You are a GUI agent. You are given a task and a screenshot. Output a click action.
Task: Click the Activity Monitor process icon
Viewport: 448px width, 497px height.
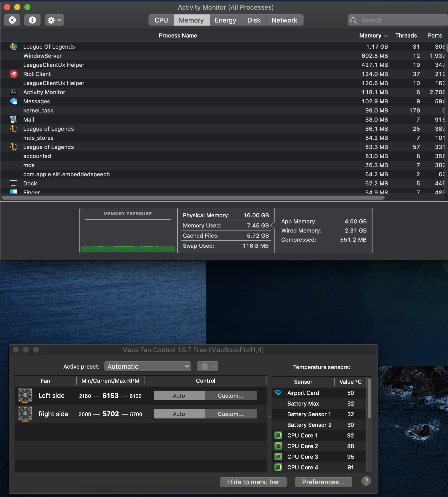tap(14, 92)
